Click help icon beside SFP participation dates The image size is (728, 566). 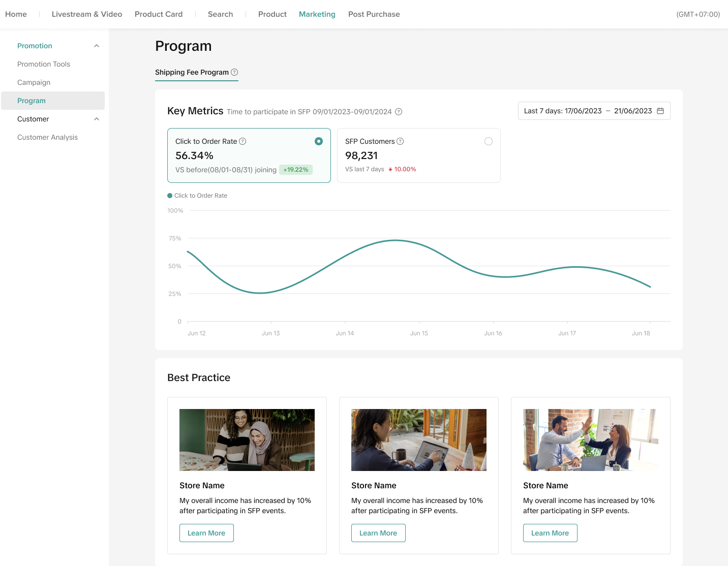pyautogui.click(x=399, y=112)
